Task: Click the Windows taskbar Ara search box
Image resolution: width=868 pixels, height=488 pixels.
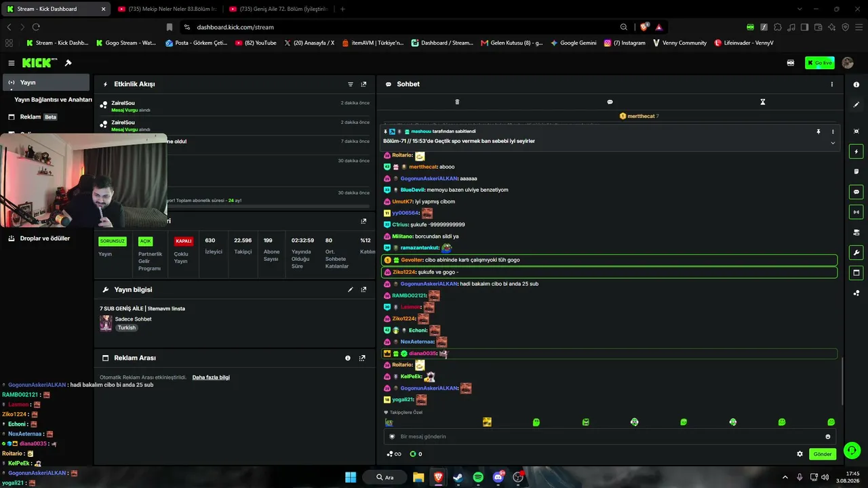Action: [x=386, y=477]
